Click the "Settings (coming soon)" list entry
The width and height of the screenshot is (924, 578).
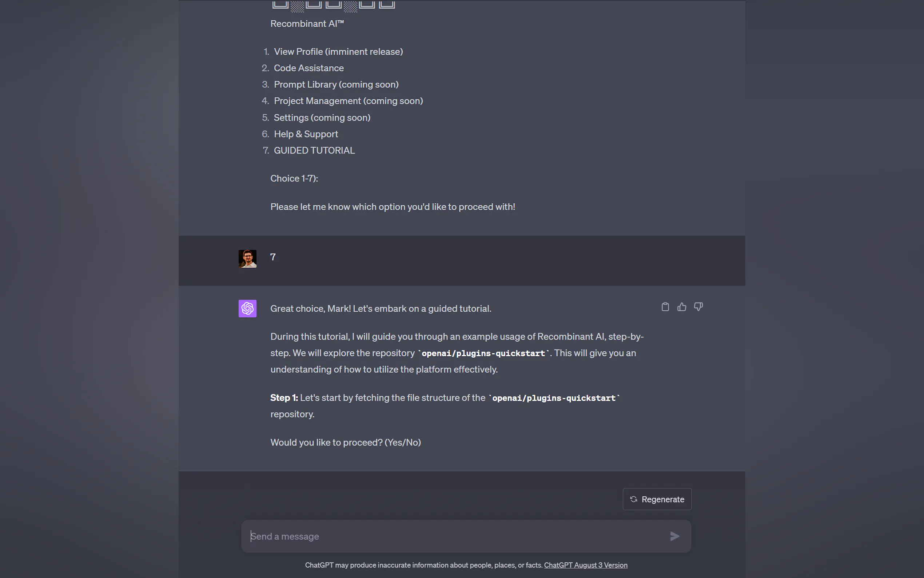click(x=322, y=118)
